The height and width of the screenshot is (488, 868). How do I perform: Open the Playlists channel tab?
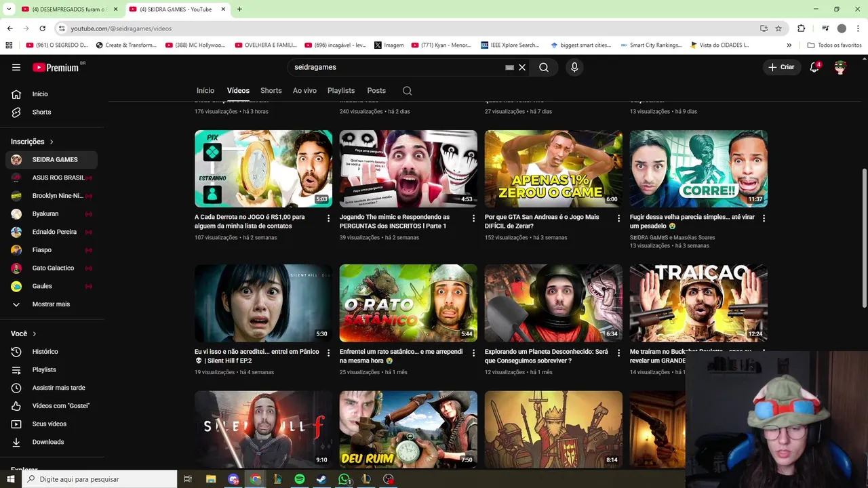[x=341, y=90]
